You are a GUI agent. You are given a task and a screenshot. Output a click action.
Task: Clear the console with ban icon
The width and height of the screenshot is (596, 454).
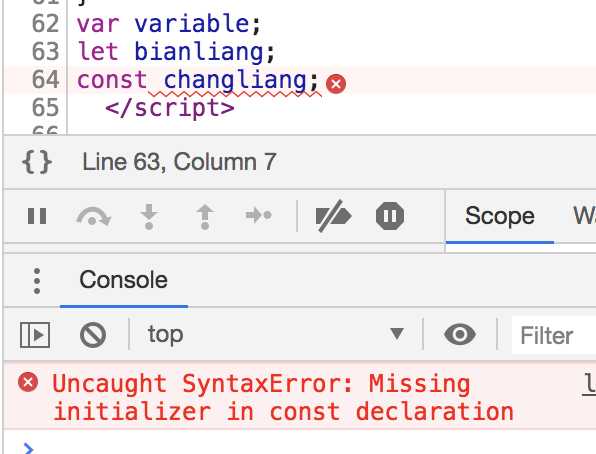[x=93, y=335]
